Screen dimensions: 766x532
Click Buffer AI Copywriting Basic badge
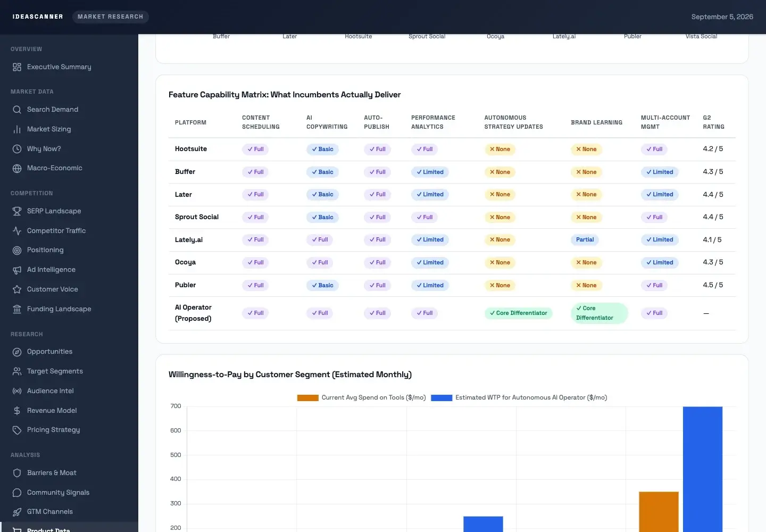[322, 172]
